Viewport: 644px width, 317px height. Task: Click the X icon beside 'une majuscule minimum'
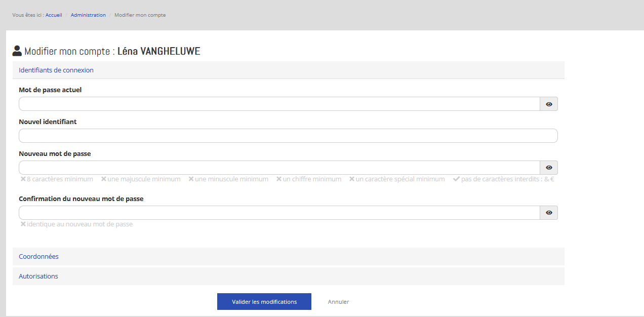click(103, 179)
